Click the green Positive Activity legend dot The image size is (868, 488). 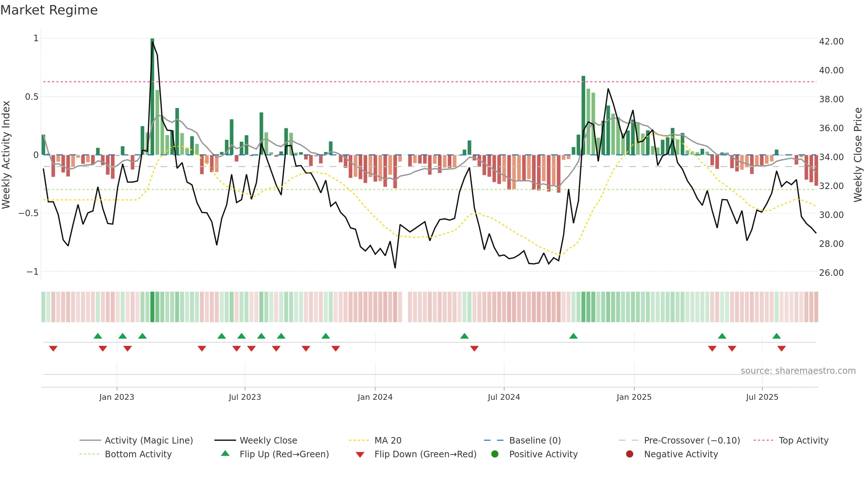pyautogui.click(x=495, y=454)
